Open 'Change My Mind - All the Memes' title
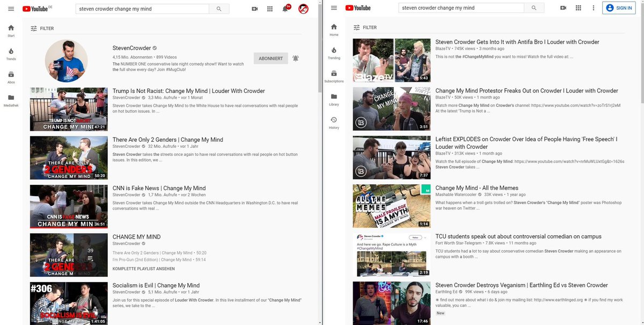644x325 pixels. point(477,188)
